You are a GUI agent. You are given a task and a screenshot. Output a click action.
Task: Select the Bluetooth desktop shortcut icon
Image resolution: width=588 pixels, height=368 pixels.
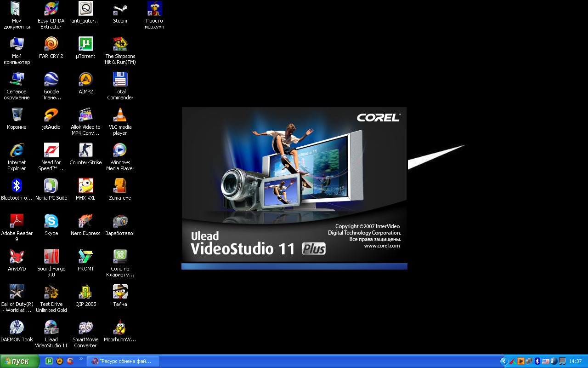17,186
